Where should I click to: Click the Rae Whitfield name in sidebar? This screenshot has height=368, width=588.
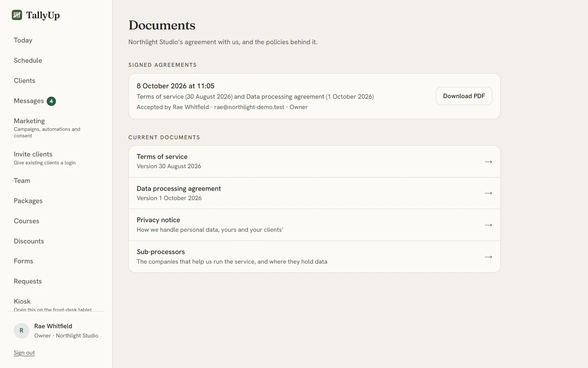(x=53, y=326)
